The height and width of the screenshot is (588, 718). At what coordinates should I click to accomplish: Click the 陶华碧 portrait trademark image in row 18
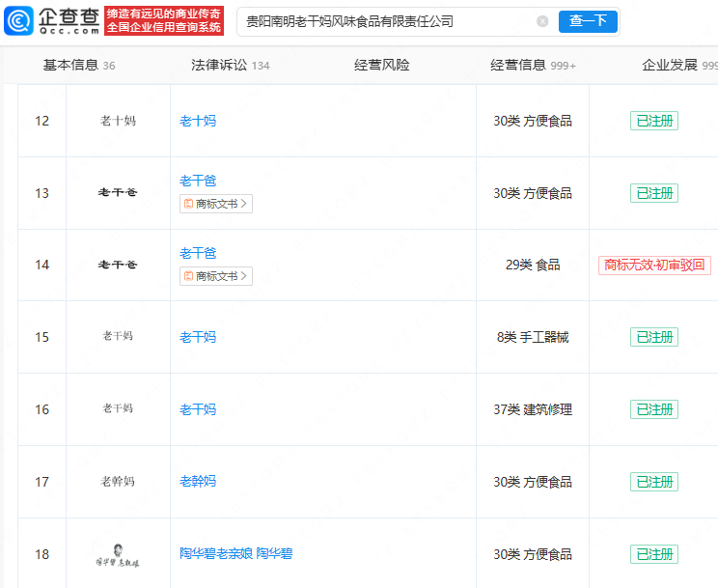[118, 556]
